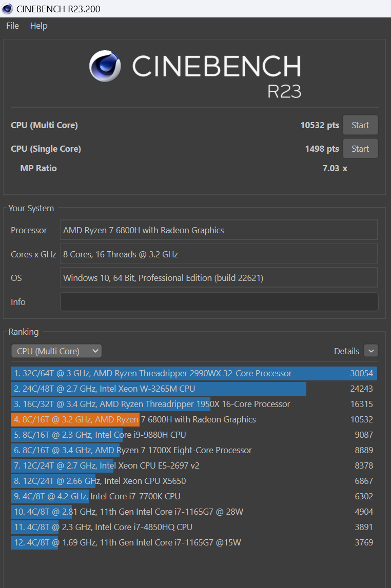Select the Xeon E5-2697 v2 ranking row
This screenshot has height=588, width=391.
pos(194,466)
